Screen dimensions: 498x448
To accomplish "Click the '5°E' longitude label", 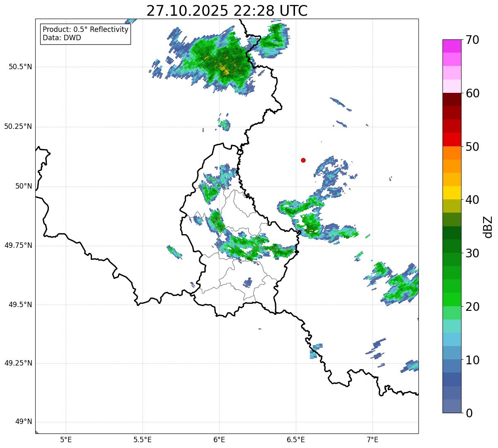I will [66, 440].
